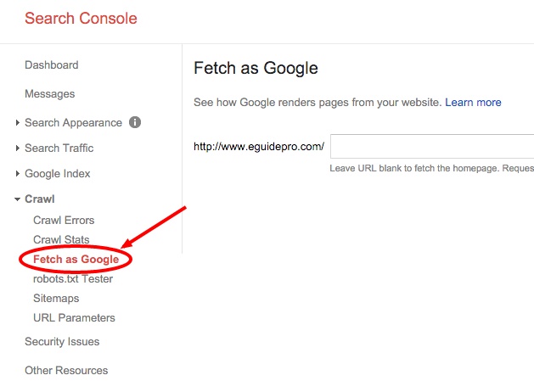
Task: Open the robots.txt Tester
Action: pyautogui.click(x=73, y=278)
